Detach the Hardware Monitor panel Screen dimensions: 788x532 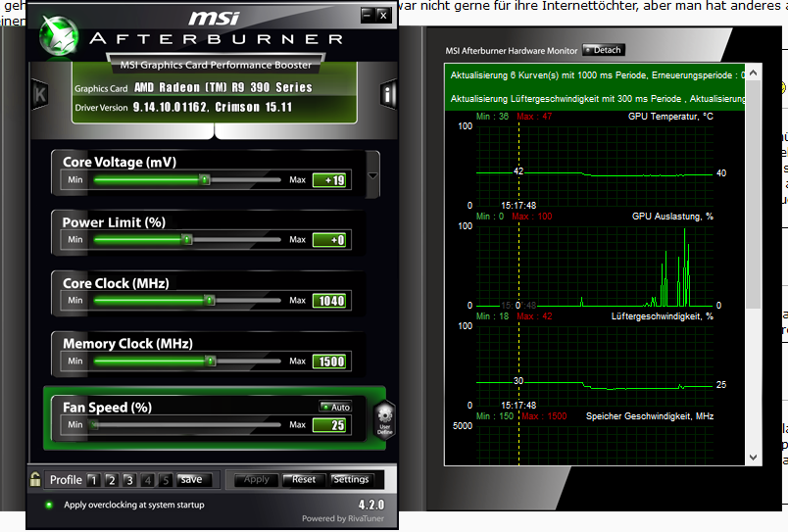(604, 50)
